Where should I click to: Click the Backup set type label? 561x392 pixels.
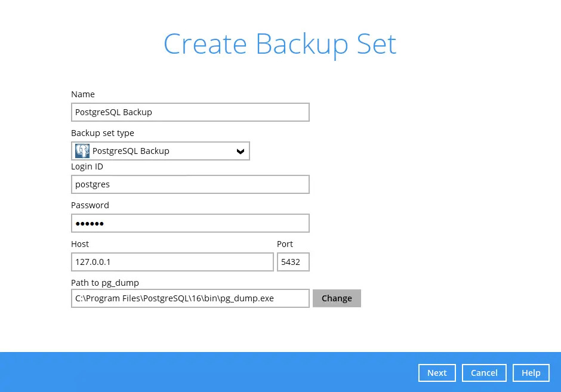103,133
